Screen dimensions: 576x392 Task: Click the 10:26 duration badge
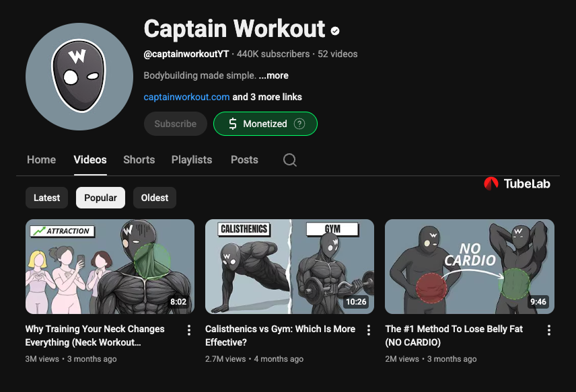[356, 302]
